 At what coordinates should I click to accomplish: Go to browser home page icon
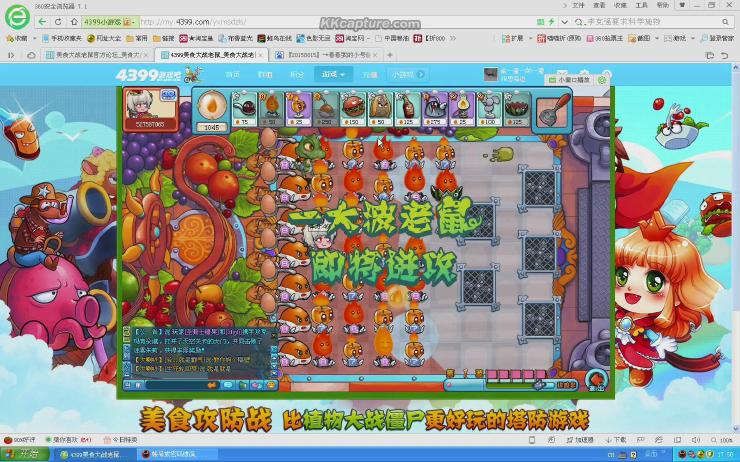[74, 22]
